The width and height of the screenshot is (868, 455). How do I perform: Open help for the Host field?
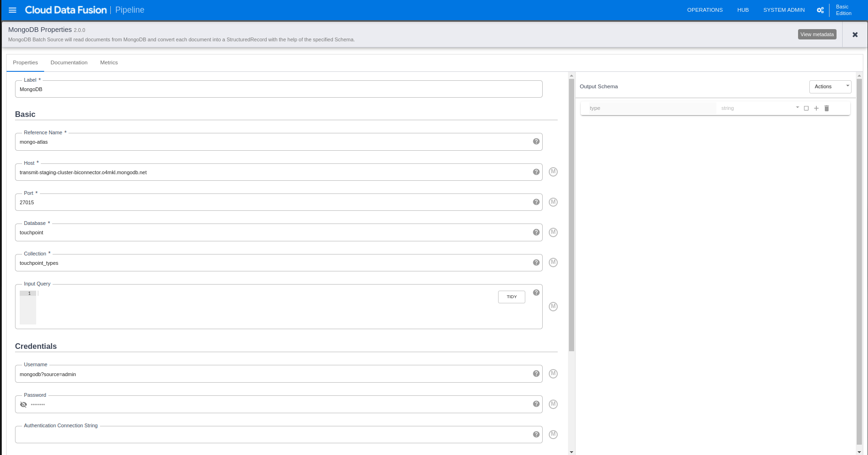(x=536, y=172)
